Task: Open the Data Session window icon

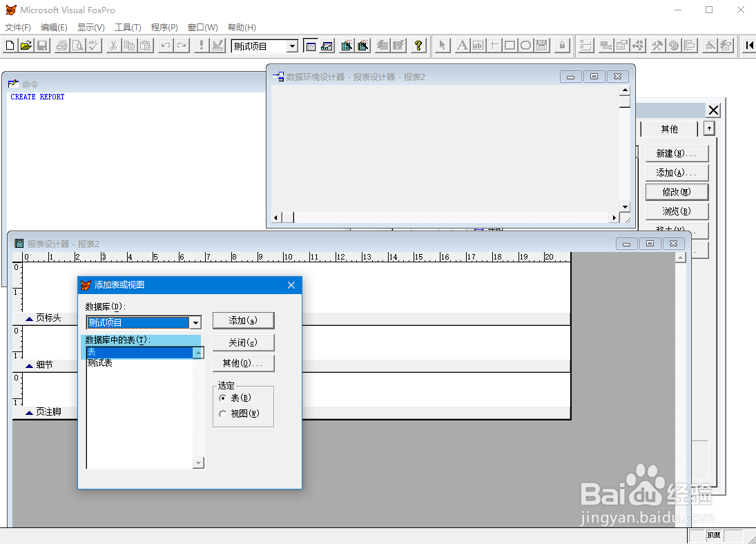Action: point(327,46)
